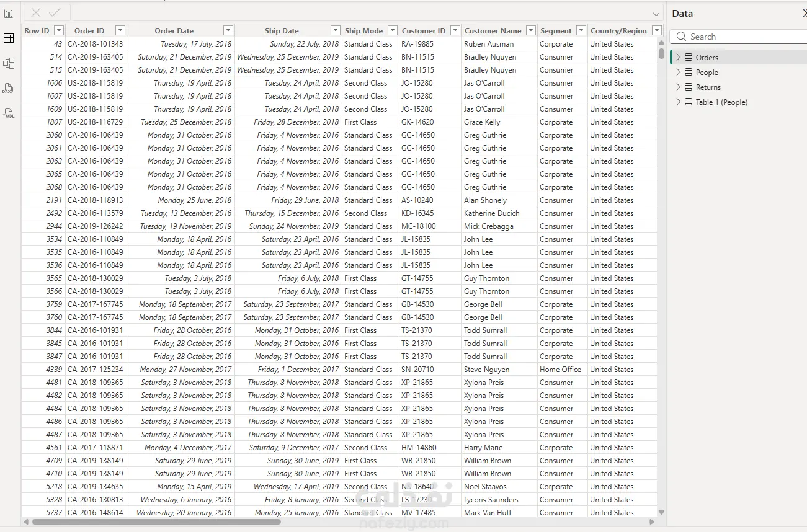Click order ID CA-2017-118871
This screenshot has height=532, width=807.
pos(95,448)
